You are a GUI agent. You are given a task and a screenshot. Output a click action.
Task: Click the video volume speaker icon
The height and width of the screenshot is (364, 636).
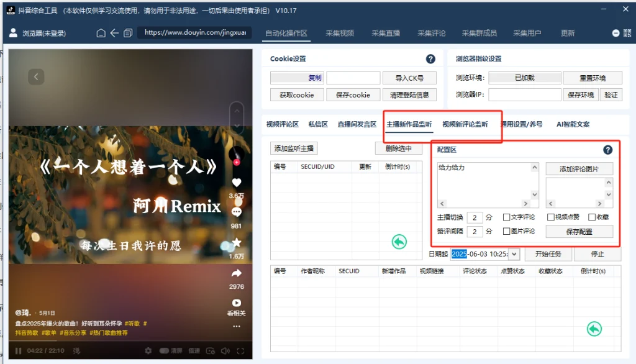tap(225, 350)
